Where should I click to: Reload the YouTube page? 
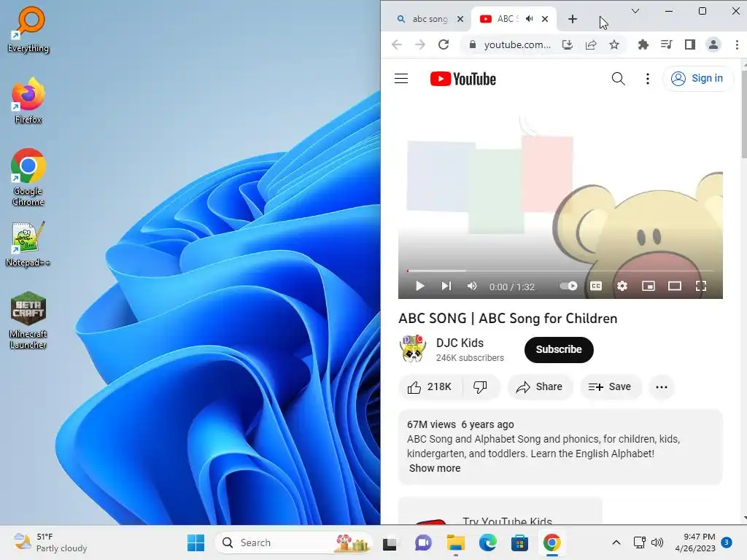click(x=444, y=44)
